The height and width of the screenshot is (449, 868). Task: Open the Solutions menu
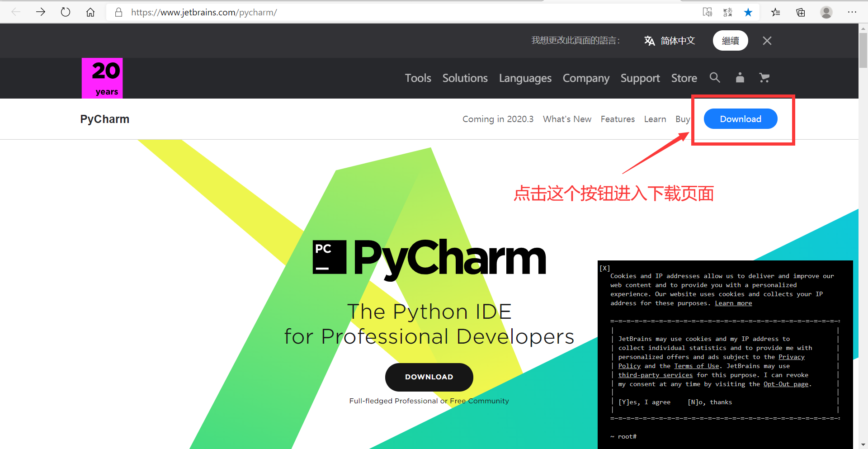point(465,78)
